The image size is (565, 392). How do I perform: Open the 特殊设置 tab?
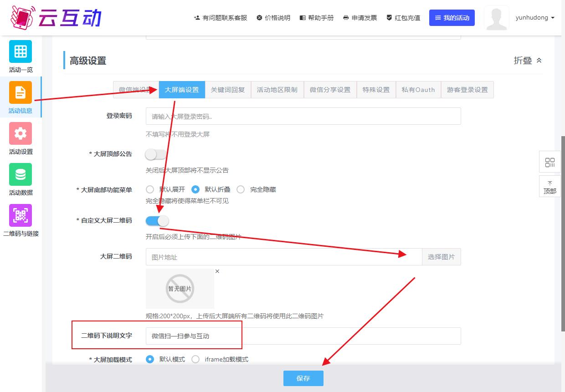pos(376,90)
